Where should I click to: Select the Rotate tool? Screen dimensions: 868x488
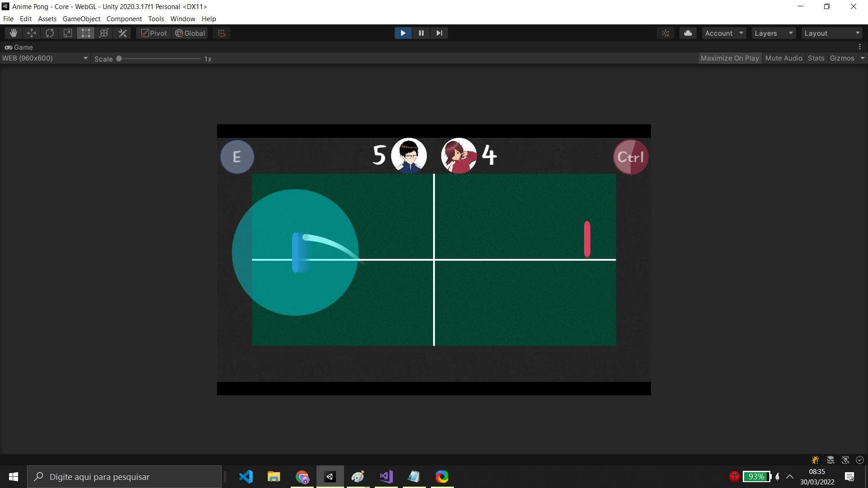pos(50,33)
